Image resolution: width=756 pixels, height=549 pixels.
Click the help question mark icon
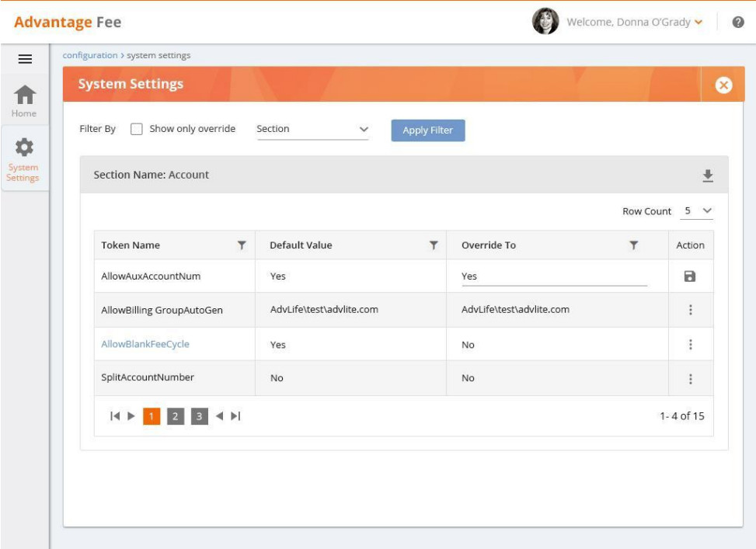tap(739, 23)
